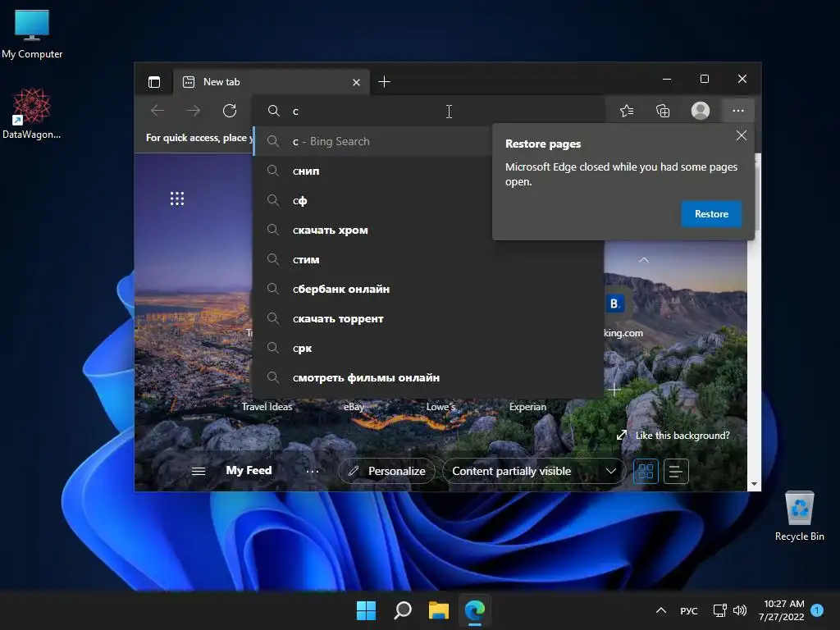Viewport: 840px width, 630px height.
Task: Select the 'смотреть фильмы онлайн' suggestion
Action: (428, 377)
